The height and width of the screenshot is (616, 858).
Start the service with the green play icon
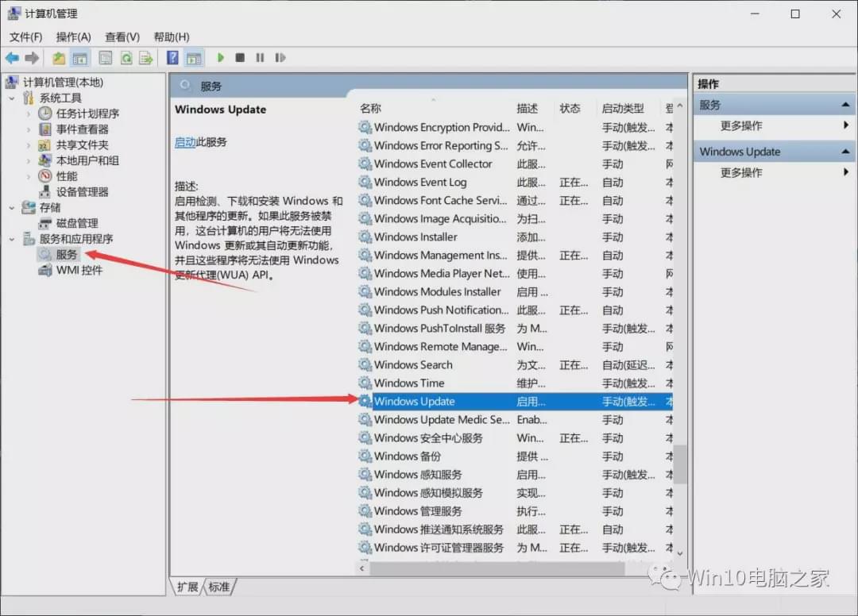coord(221,57)
